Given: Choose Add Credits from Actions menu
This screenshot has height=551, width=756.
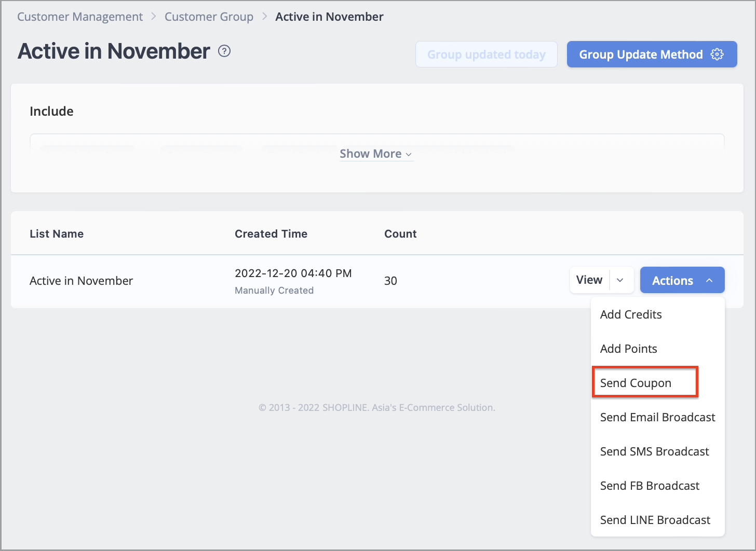Looking at the screenshot, I should pyautogui.click(x=657, y=314).
